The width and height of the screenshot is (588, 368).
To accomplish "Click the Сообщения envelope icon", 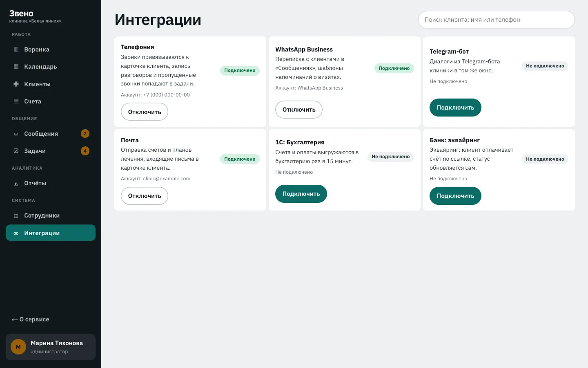I will (x=16, y=134).
